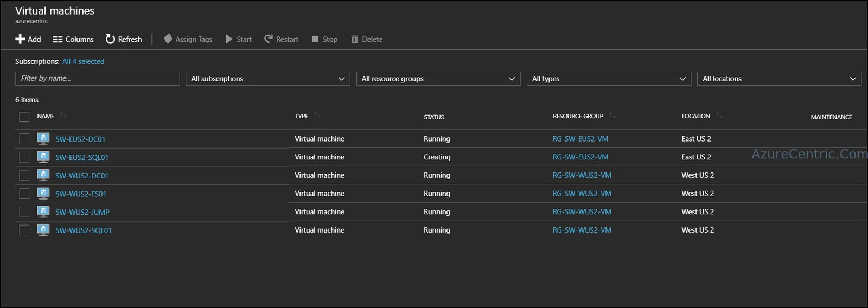
Task: Open the All resource groups dropdown
Action: (438, 79)
